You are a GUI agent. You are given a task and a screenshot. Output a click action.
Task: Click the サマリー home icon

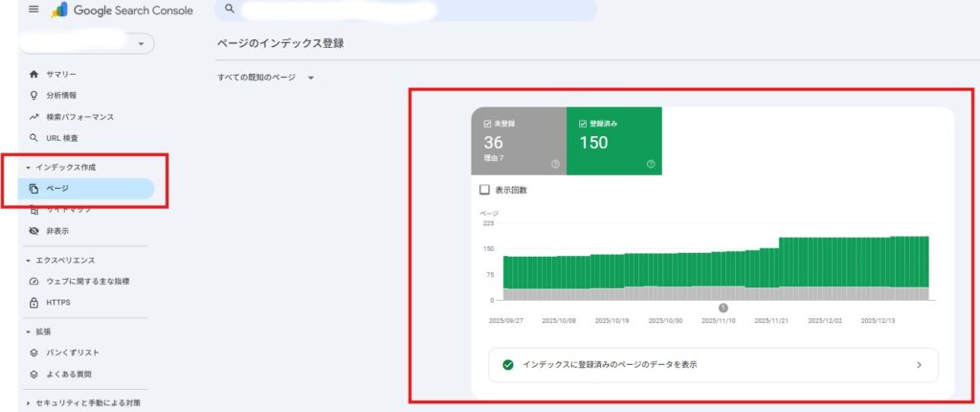[34, 74]
